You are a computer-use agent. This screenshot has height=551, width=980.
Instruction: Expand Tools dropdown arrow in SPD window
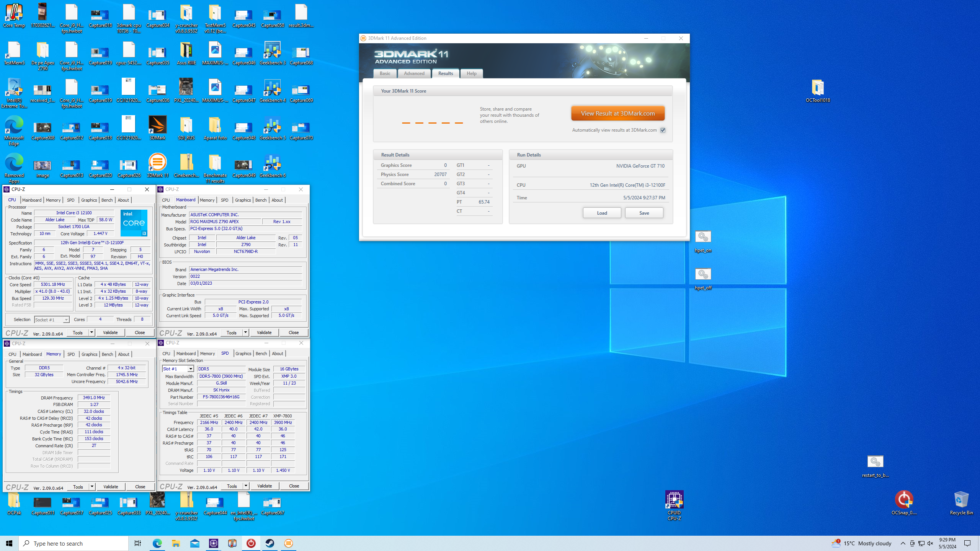click(246, 486)
